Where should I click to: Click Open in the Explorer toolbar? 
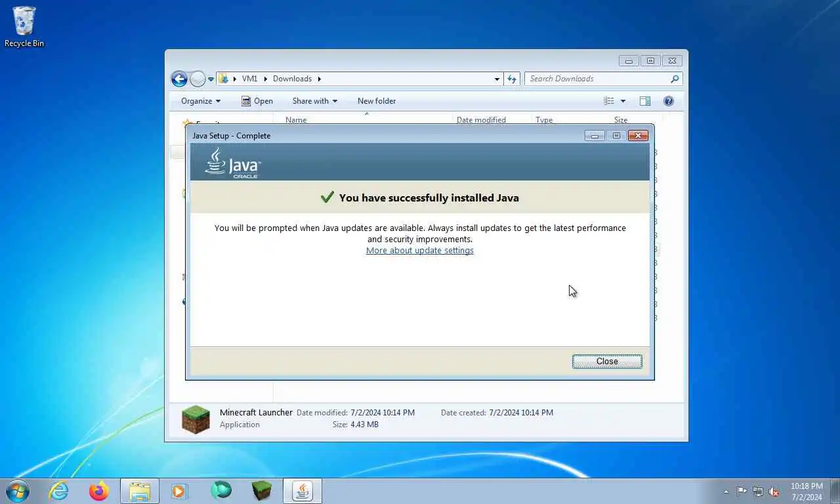click(x=257, y=101)
